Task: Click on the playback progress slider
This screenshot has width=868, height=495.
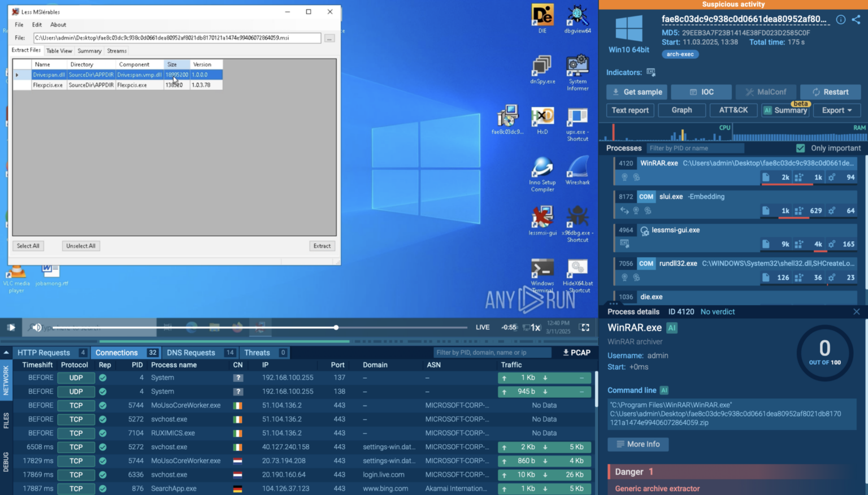Action: tap(336, 327)
